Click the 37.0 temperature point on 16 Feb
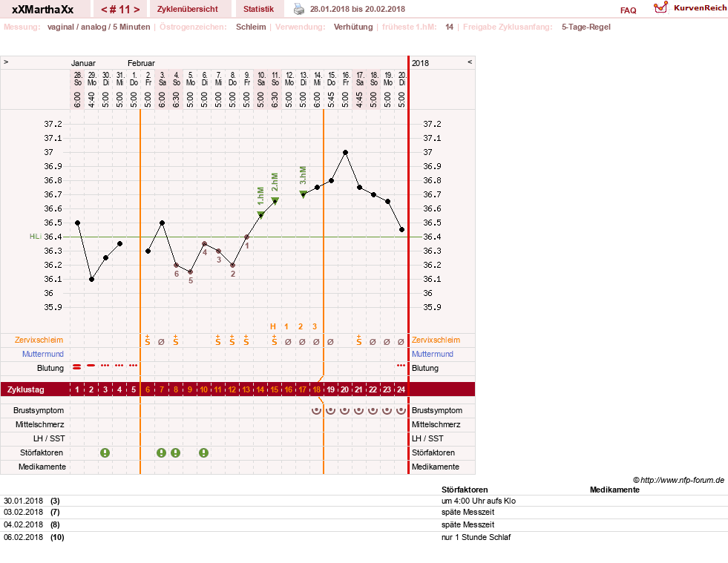The image size is (728, 563). [345, 152]
